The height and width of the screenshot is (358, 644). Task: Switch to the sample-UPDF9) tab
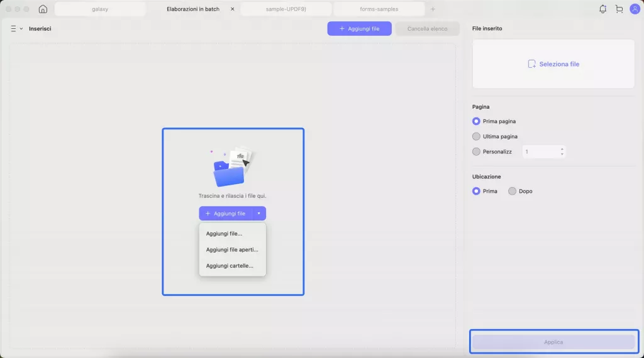pyautogui.click(x=286, y=9)
